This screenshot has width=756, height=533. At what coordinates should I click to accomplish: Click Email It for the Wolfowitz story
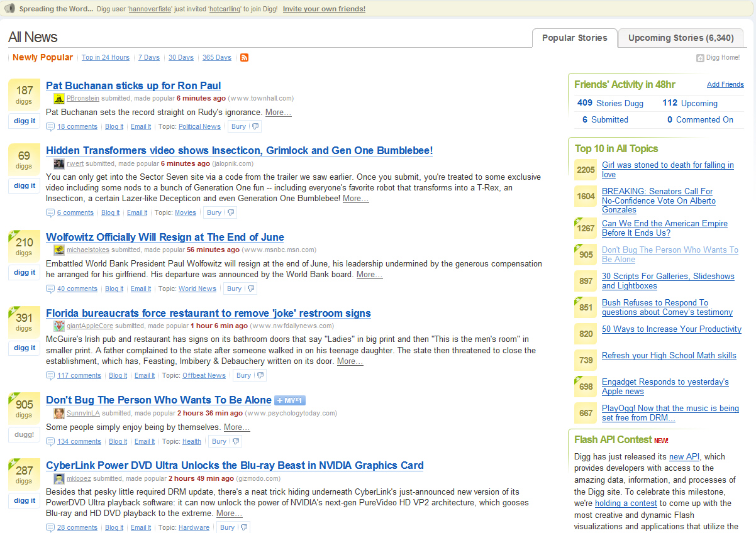click(x=141, y=289)
